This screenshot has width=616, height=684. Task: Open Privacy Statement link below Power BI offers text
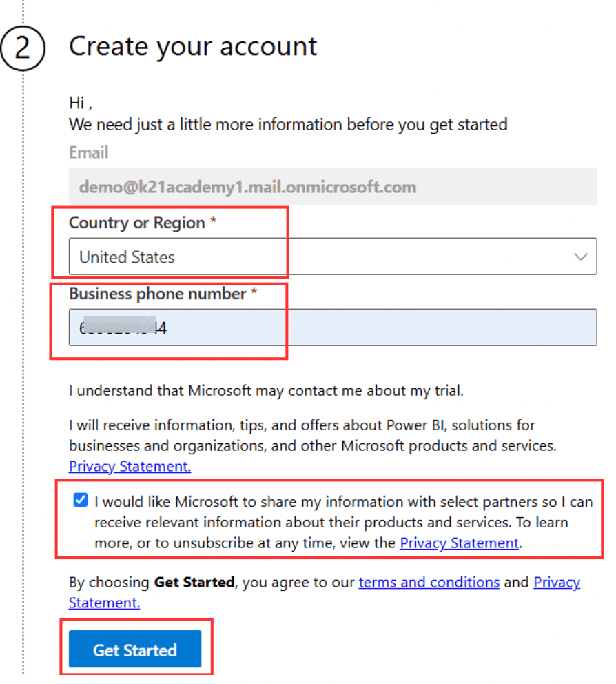point(130,466)
